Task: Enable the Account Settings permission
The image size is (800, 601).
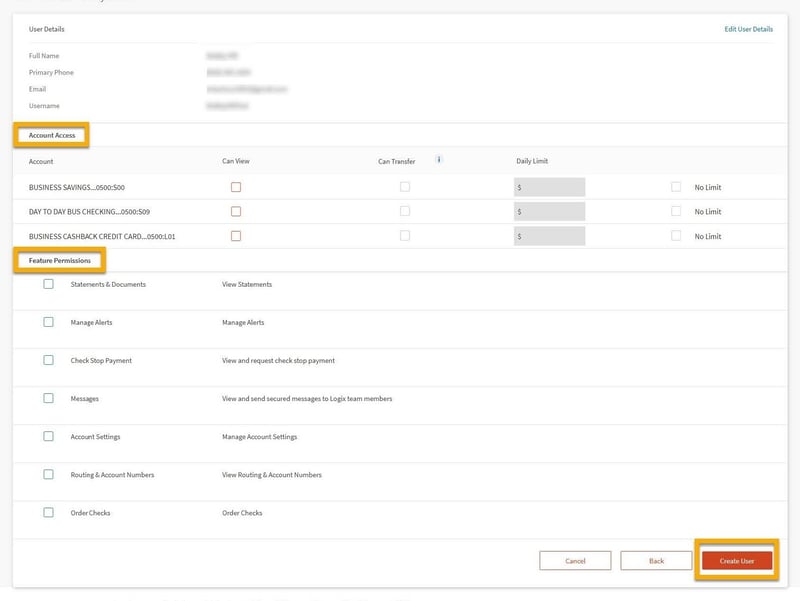Action: pyautogui.click(x=48, y=436)
